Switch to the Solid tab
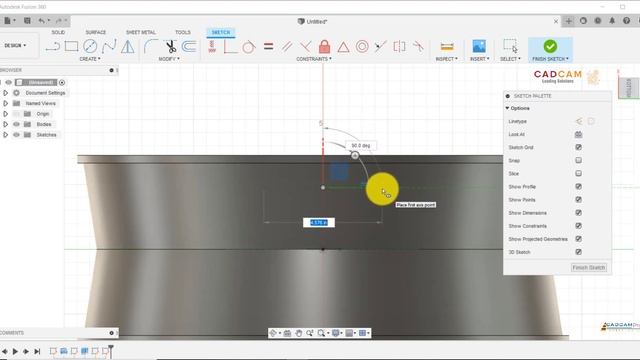The width and height of the screenshot is (640, 360). click(x=58, y=32)
